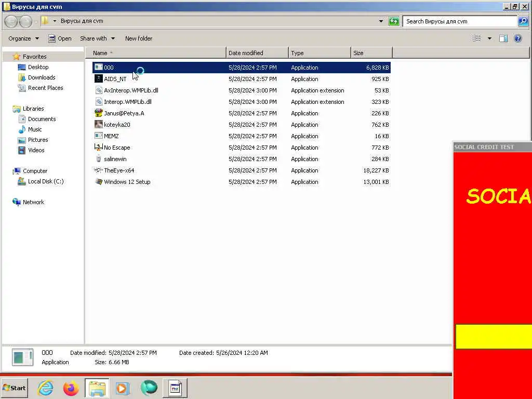Image resolution: width=532 pixels, height=399 pixels.
Task: Click the Back navigation arrow
Action: [x=11, y=21]
